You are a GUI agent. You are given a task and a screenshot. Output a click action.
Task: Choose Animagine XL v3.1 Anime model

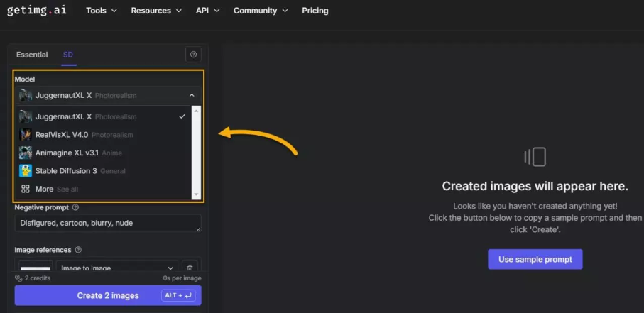point(103,153)
